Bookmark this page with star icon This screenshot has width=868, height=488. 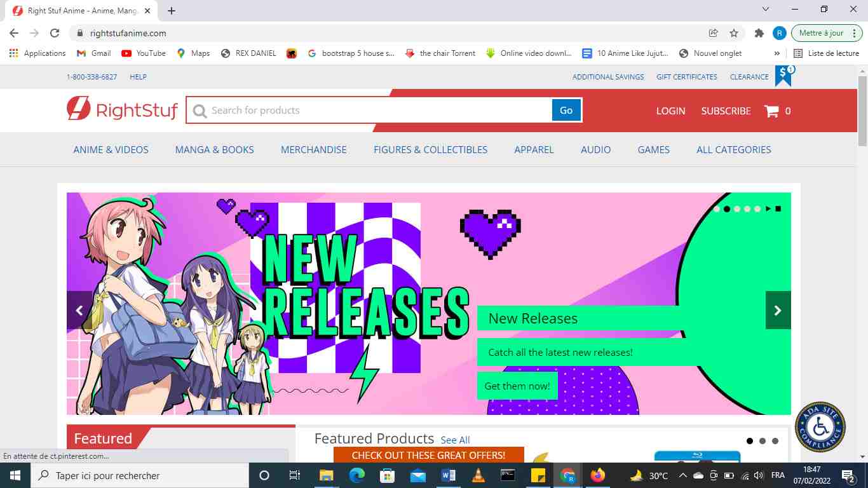click(734, 33)
